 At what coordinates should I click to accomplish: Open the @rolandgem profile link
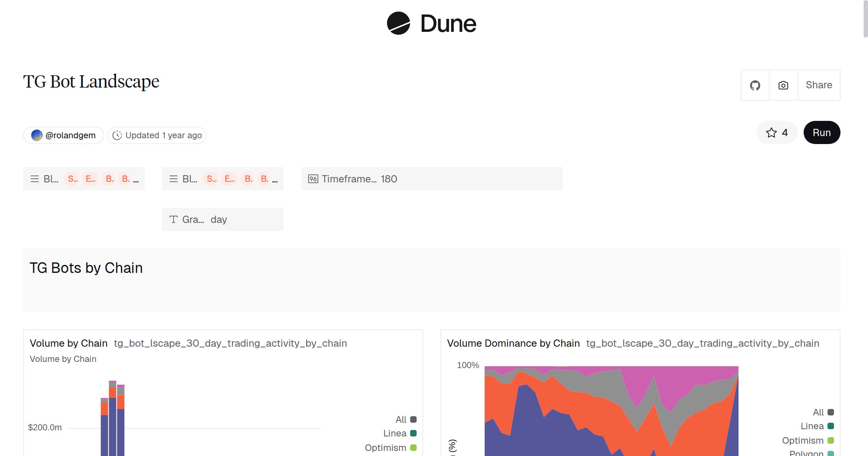pos(70,135)
